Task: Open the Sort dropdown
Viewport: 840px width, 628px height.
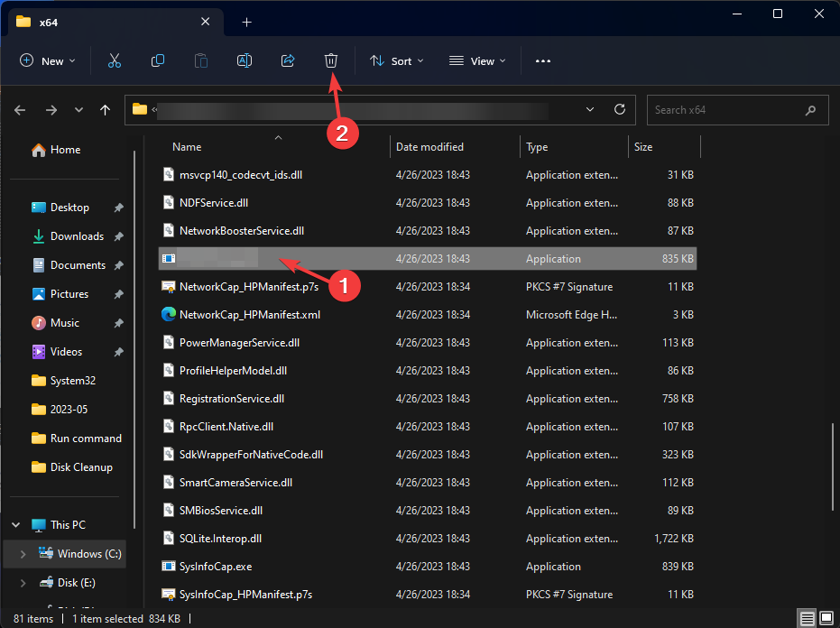Action: [396, 60]
